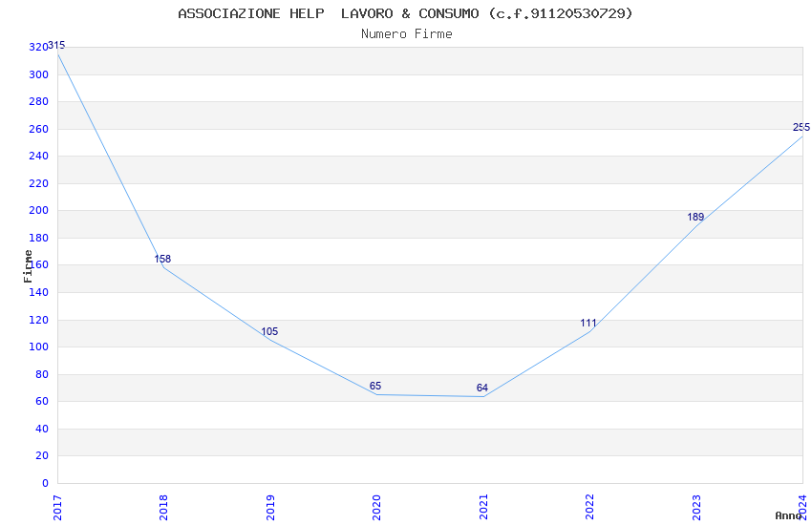The width and height of the screenshot is (812, 525).
Task: Click the y-axis tick label 280
Action: tap(38, 101)
